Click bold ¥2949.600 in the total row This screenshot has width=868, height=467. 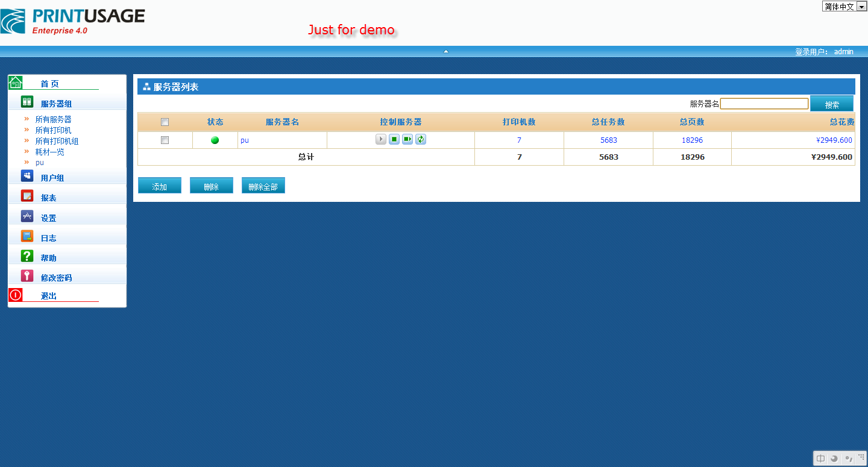pyautogui.click(x=832, y=157)
